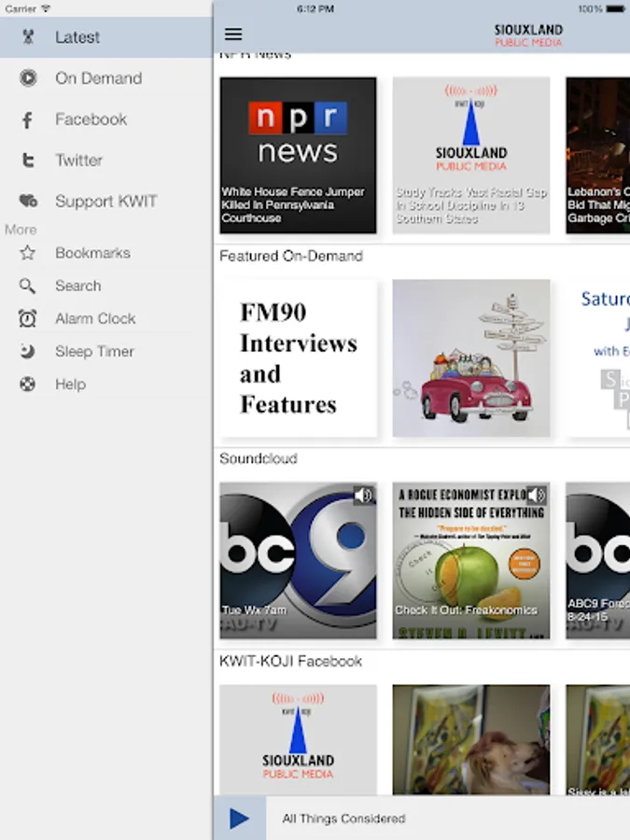Click the battery indicator in status bar
The image size is (630, 840).
614,9
